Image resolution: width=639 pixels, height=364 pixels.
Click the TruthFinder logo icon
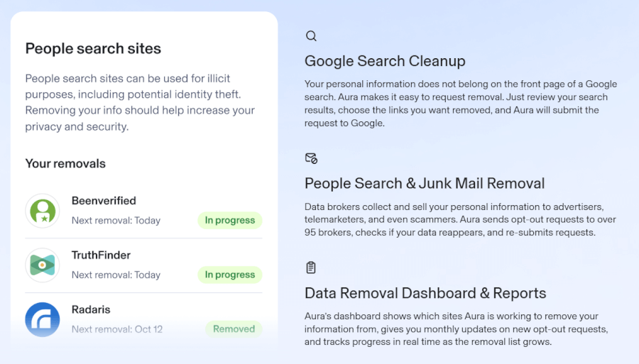coord(43,265)
